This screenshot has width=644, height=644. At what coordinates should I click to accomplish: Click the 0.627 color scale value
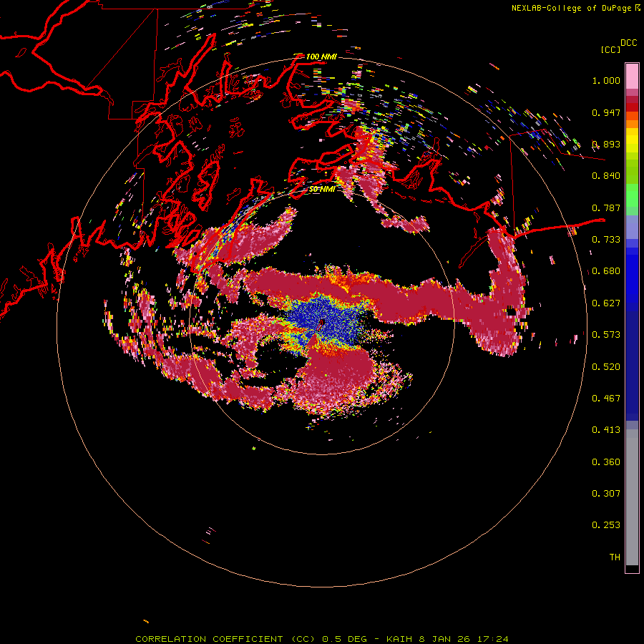[606, 303]
